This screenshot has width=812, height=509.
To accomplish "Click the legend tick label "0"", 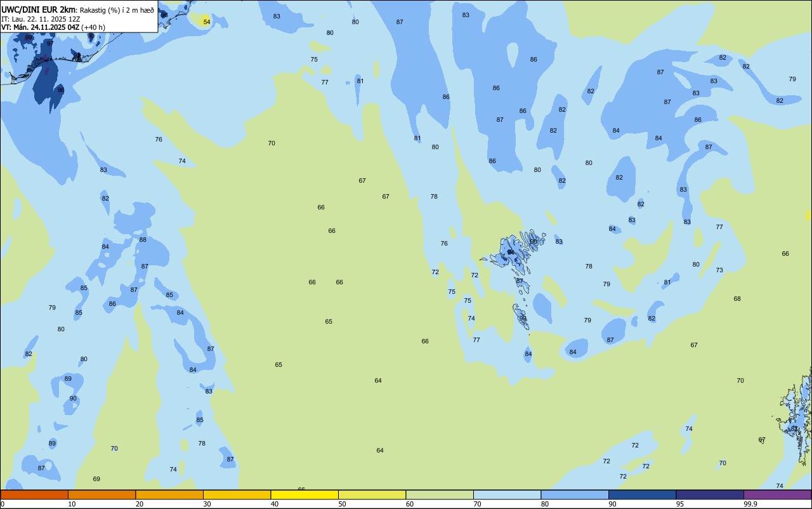I will tap(3, 504).
